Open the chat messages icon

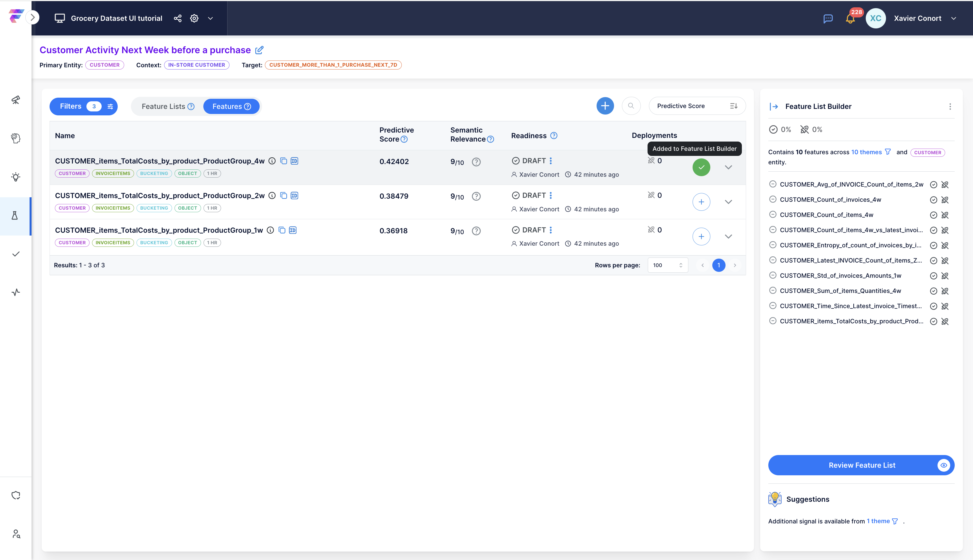click(828, 19)
